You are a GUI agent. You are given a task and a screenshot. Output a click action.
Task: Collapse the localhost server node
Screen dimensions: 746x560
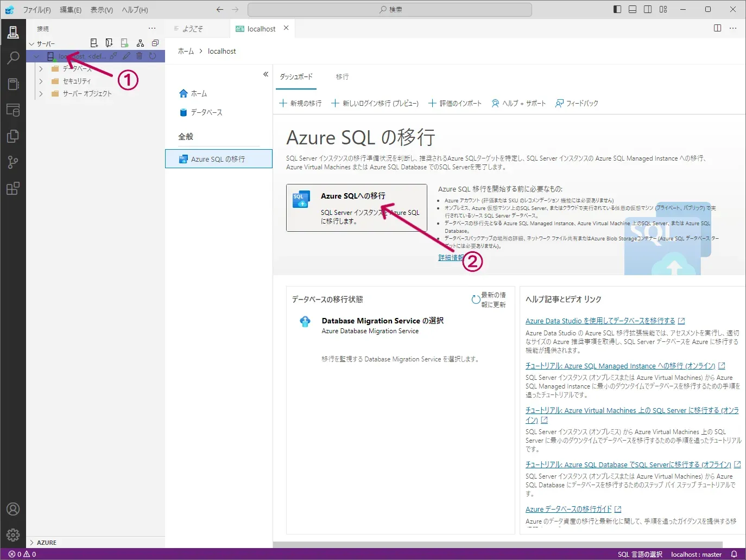point(36,56)
